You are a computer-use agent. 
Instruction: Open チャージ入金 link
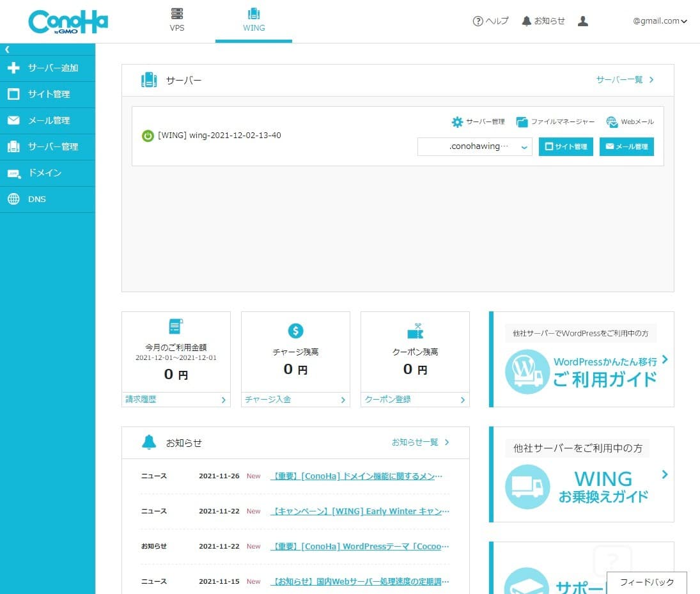(295, 399)
